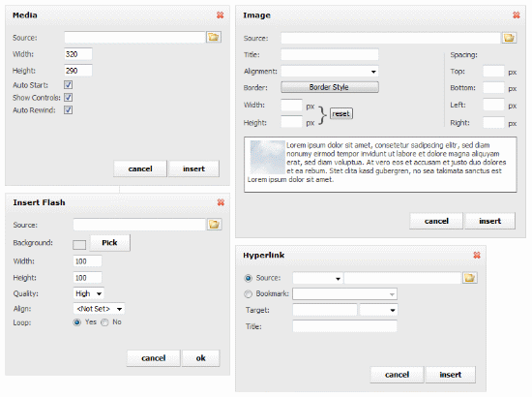Viewport: 532px width, 397px height.
Task: Select the Bookmark radio button
Action: click(x=249, y=293)
